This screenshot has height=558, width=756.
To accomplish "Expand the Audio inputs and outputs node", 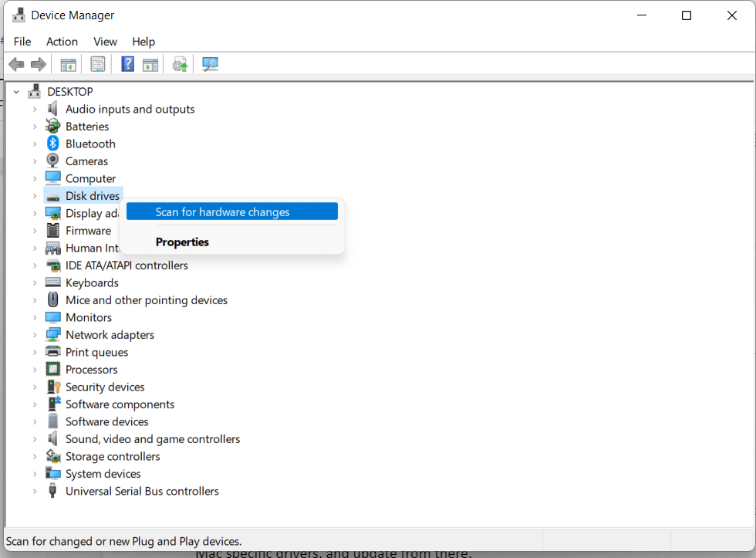I will pos(35,110).
